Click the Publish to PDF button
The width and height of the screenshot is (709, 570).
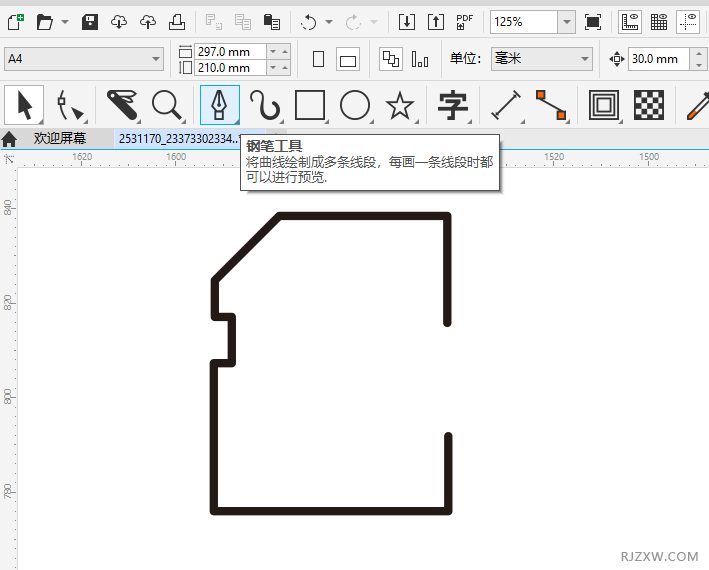point(465,22)
